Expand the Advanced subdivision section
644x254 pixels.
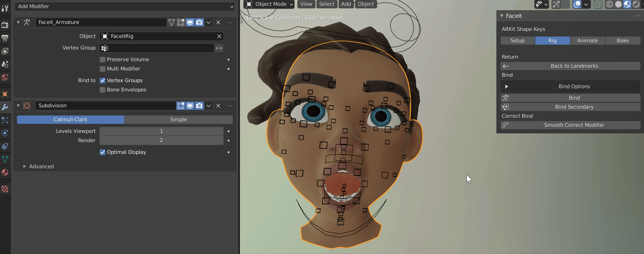point(24,166)
